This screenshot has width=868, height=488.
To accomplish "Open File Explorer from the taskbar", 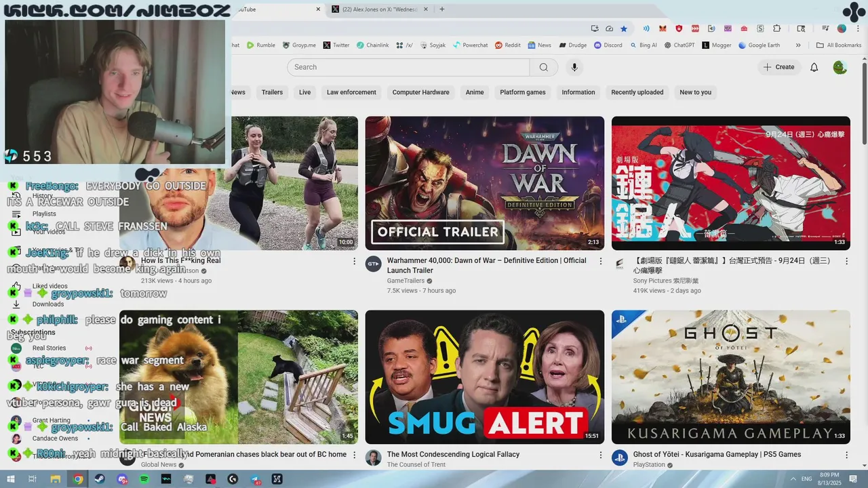I will click(56, 479).
